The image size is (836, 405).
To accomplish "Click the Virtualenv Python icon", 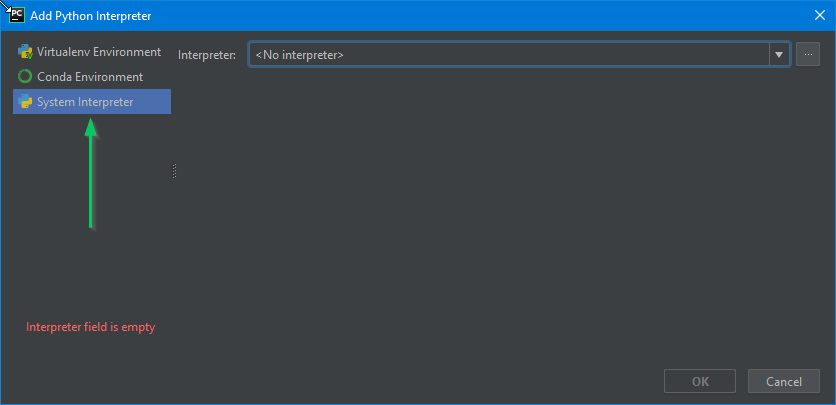I will pyautogui.click(x=25, y=52).
